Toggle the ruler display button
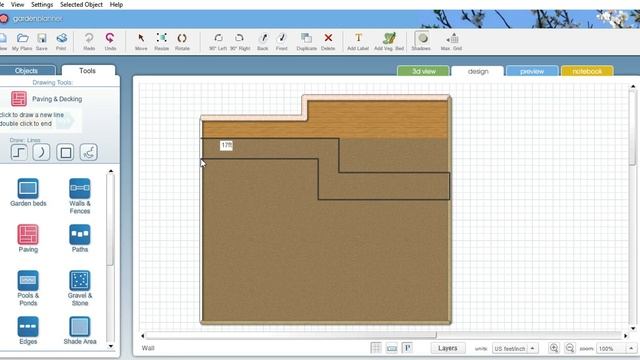The width and height of the screenshot is (640, 360). 392,348
